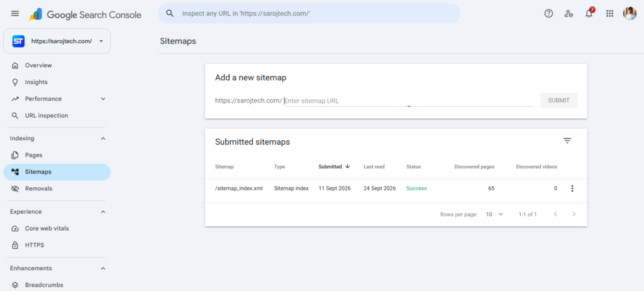Click the Sitemap index type cell

coord(292,189)
